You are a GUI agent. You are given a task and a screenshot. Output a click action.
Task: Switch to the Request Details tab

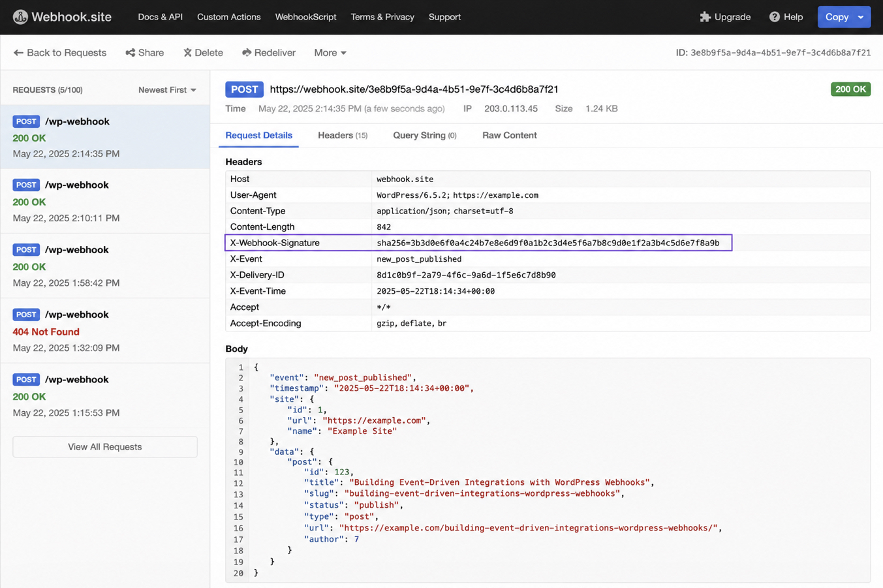point(258,135)
